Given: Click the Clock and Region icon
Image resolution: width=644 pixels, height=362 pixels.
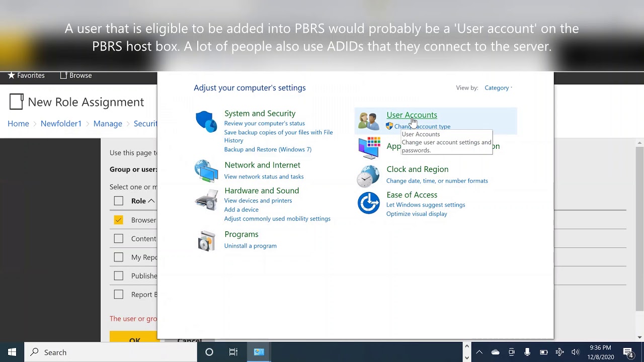Looking at the screenshot, I should [368, 176].
